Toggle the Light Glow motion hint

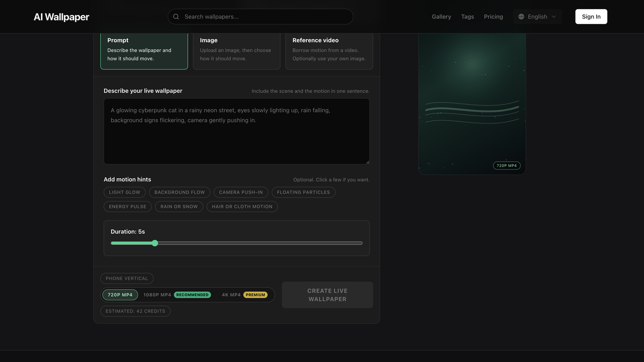click(125, 192)
